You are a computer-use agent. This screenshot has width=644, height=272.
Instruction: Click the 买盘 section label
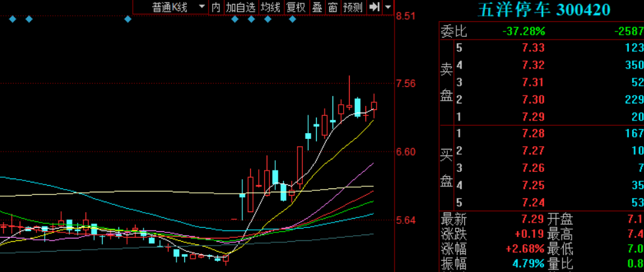pyautogui.click(x=446, y=168)
